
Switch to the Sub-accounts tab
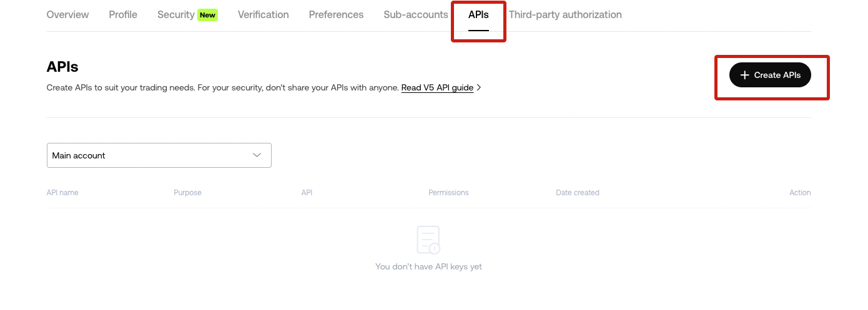[416, 14]
